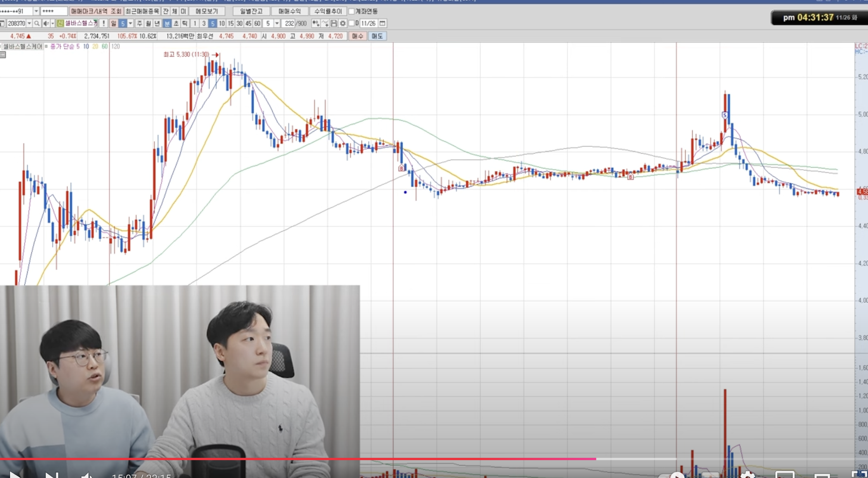
Task: Click the stock search magnifier icon
Action: [37, 24]
